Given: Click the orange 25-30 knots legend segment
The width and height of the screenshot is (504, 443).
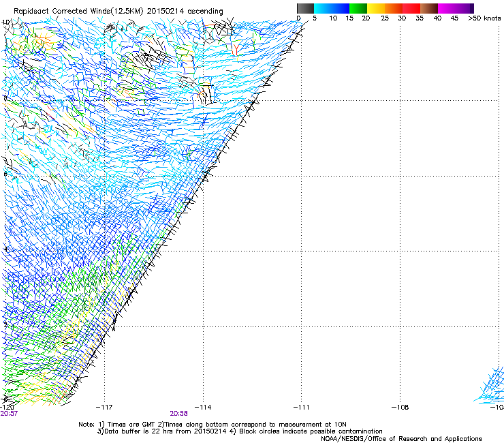Looking at the screenshot, I should pos(394,8).
